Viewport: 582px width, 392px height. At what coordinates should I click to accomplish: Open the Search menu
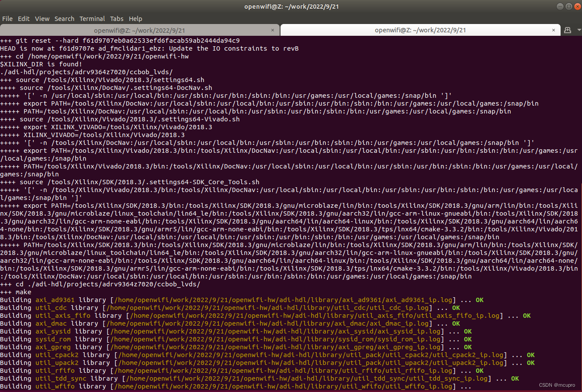coord(64,19)
